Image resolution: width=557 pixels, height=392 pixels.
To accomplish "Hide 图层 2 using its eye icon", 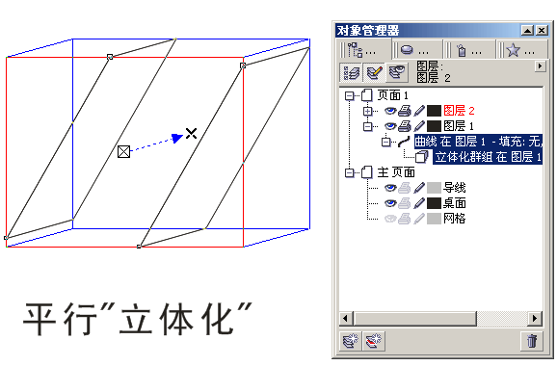I will (x=390, y=111).
